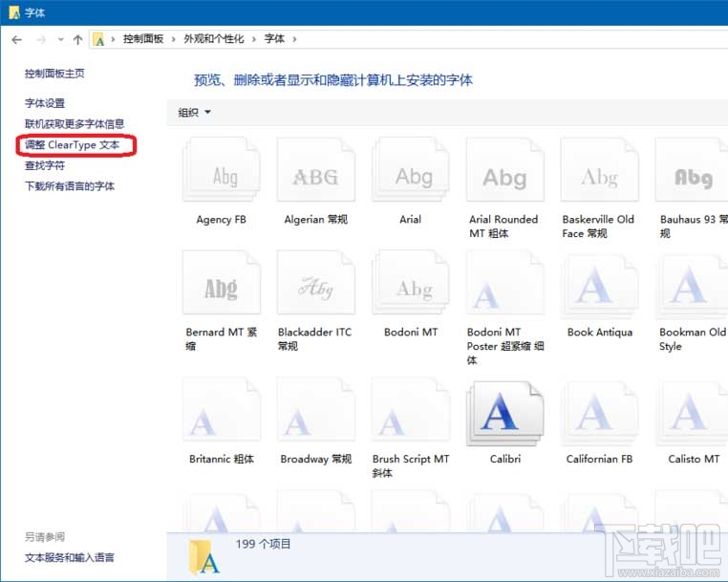Select the Bodoni MT font family icon
This screenshot has width=728, height=582.
(x=411, y=283)
